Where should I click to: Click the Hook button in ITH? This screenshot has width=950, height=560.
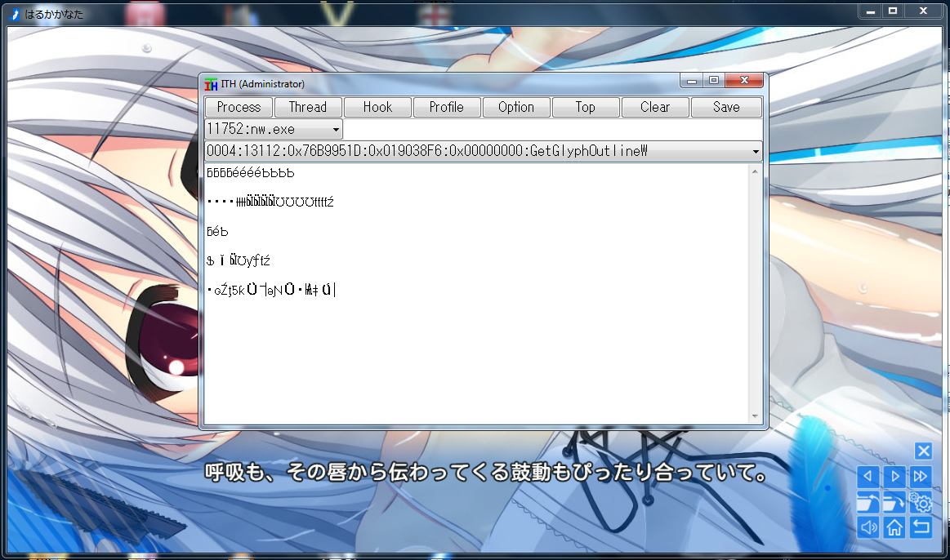[377, 107]
